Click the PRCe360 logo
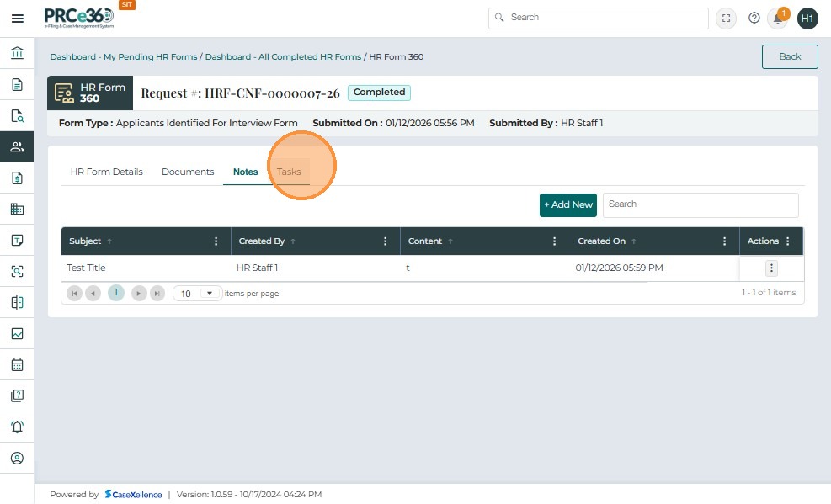 pos(79,18)
